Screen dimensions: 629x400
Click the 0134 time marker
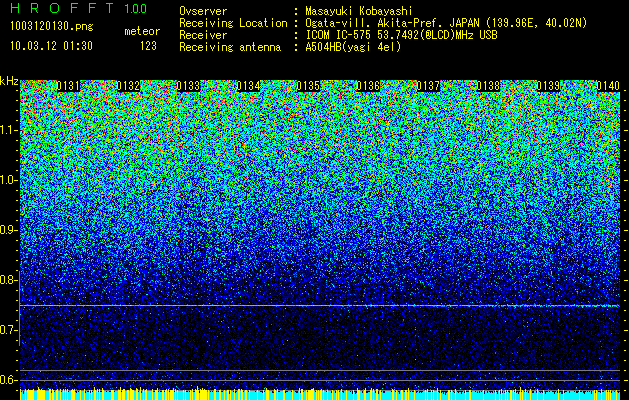[x=248, y=86]
